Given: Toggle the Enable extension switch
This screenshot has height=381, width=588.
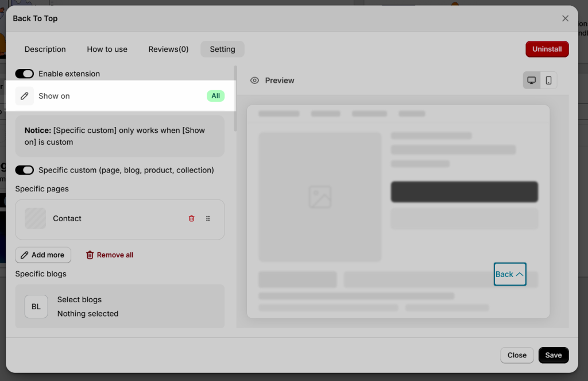Looking at the screenshot, I should [24, 74].
